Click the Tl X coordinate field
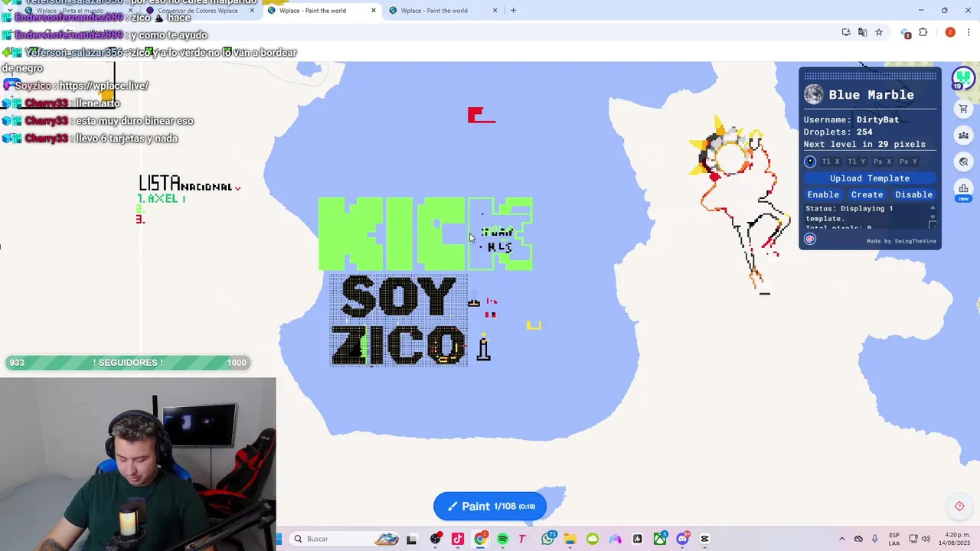This screenshot has width=980, height=551. 831,161
